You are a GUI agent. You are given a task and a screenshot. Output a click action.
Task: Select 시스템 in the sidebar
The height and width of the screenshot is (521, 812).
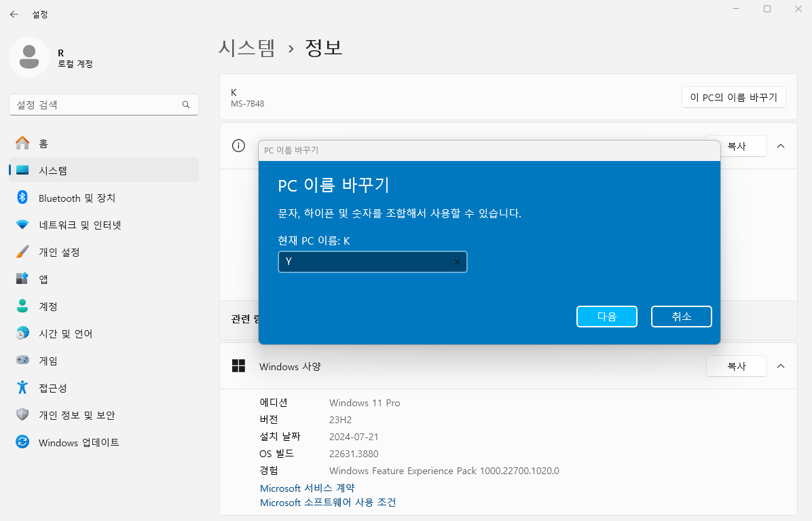pyautogui.click(x=104, y=170)
